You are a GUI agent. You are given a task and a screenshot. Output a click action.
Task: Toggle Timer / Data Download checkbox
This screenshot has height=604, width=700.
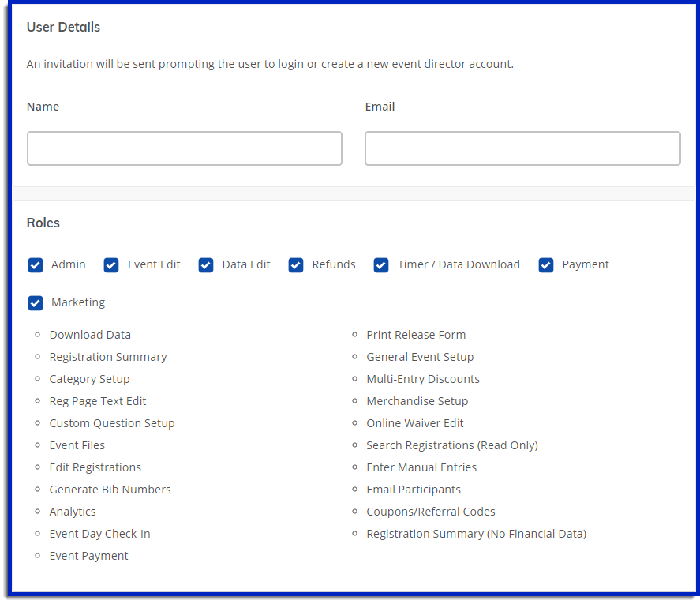coord(381,265)
